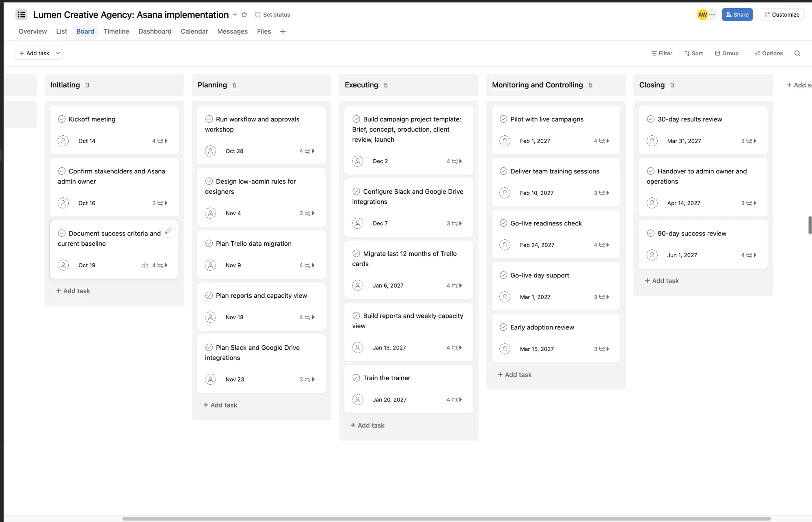Click assignee icon on Configure Slack integrations card
The image size is (812, 522).
[x=358, y=223]
